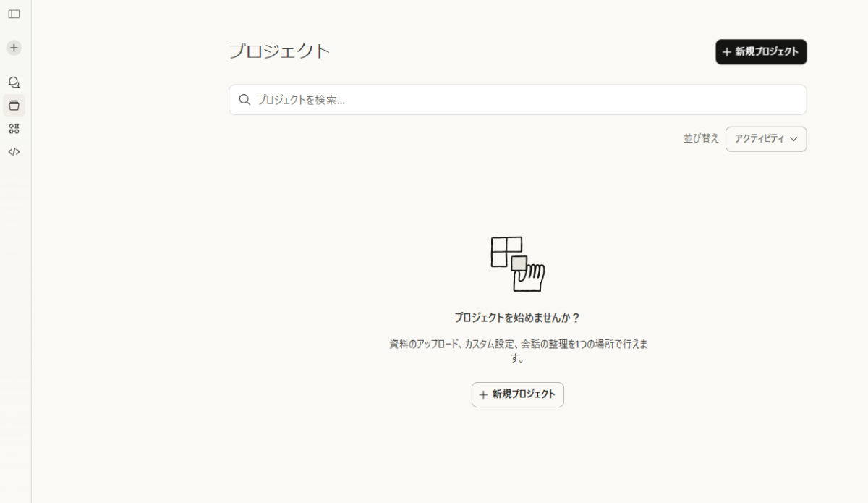Click the top-right 新規プロジェクト button

[761, 51]
